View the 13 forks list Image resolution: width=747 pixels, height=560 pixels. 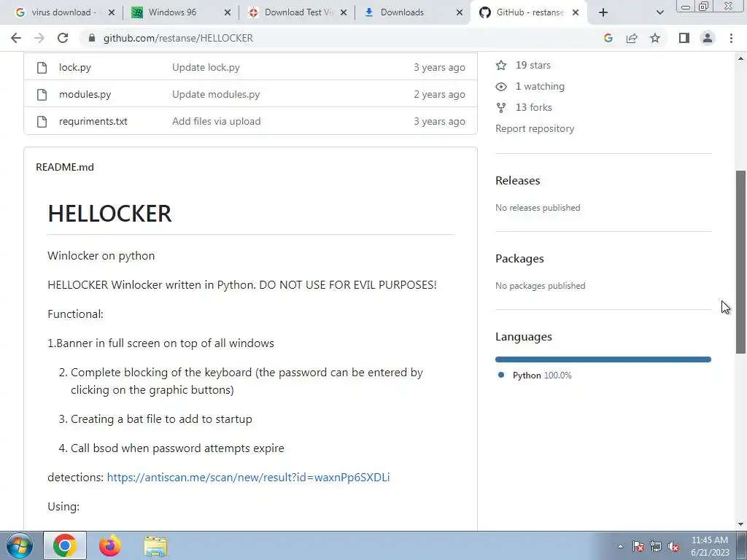pos(533,108)
